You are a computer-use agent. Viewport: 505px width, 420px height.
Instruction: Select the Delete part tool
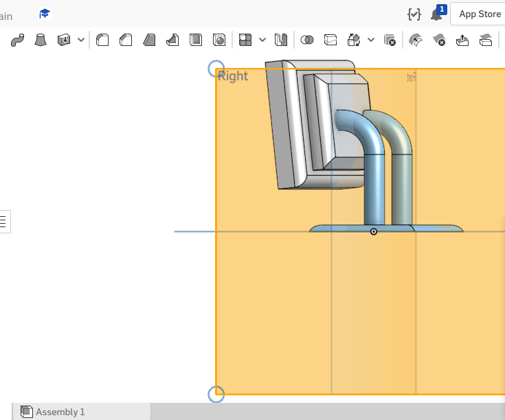point(390,40)
